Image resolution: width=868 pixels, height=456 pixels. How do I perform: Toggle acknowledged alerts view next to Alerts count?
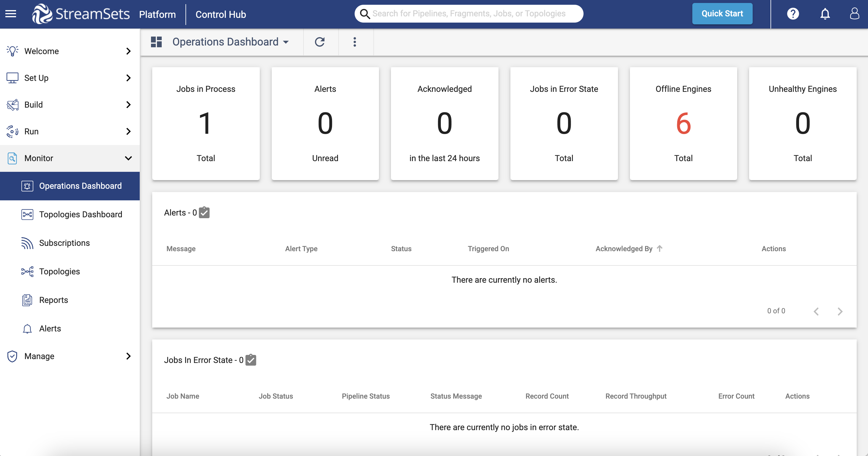tap(204, 212)
